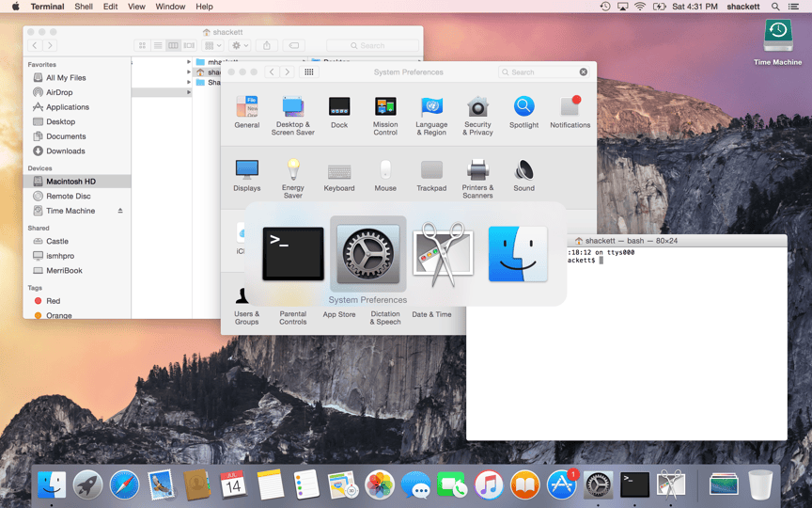Switch Finder to icon view
Screen dimensions: 812x508
(x=142, y=45)
